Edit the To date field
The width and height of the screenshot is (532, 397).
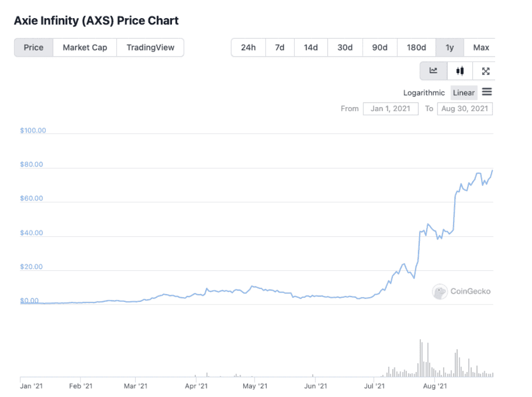465,109
